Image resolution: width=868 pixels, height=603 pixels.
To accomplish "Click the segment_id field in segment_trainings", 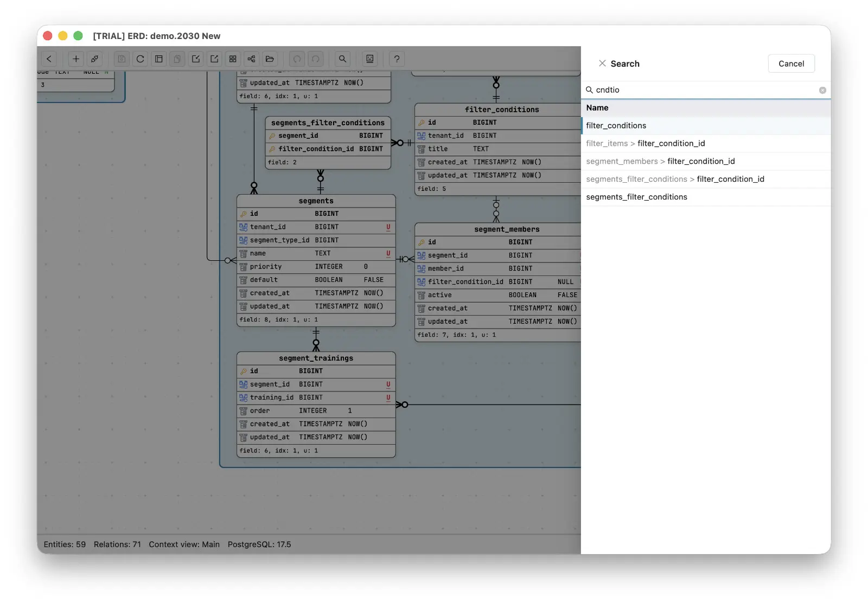I will pyautogui.click(x=316, y=384).
